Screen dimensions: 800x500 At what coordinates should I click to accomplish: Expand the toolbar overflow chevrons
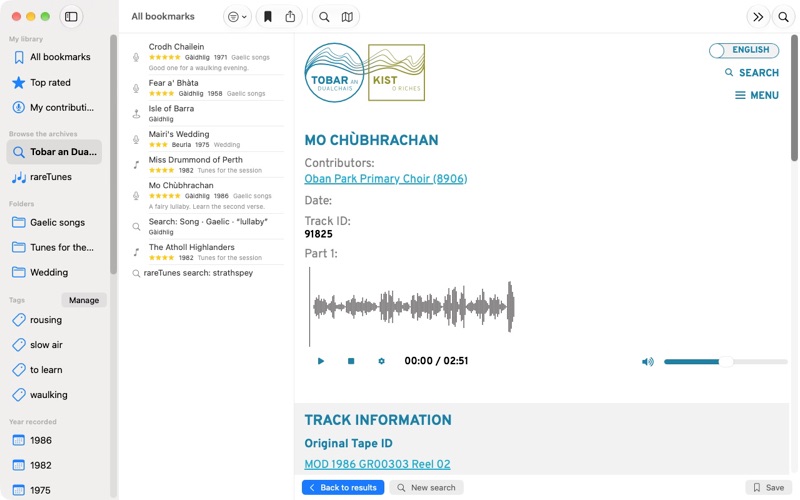coord(758,17)
